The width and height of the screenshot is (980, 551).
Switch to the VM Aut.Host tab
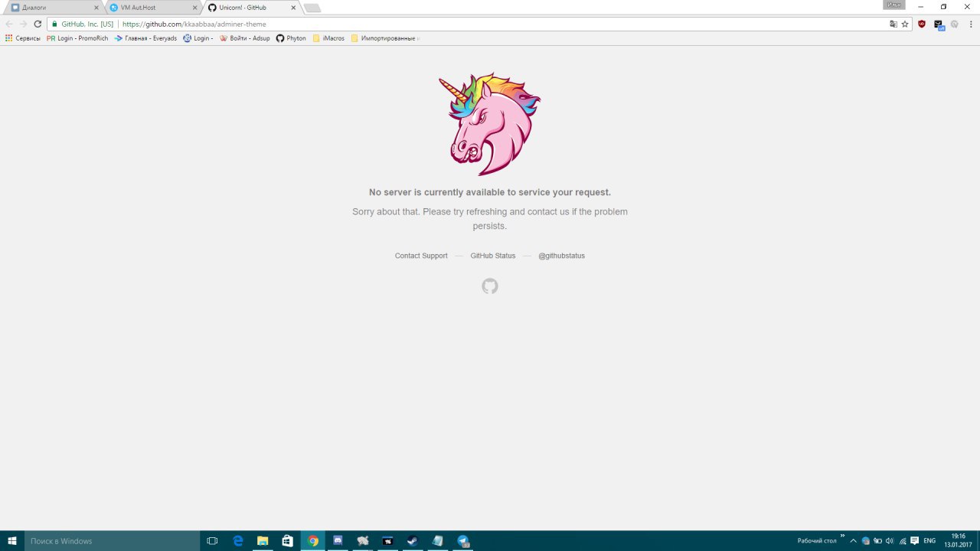pyautogui.click(x=153, y=8)
